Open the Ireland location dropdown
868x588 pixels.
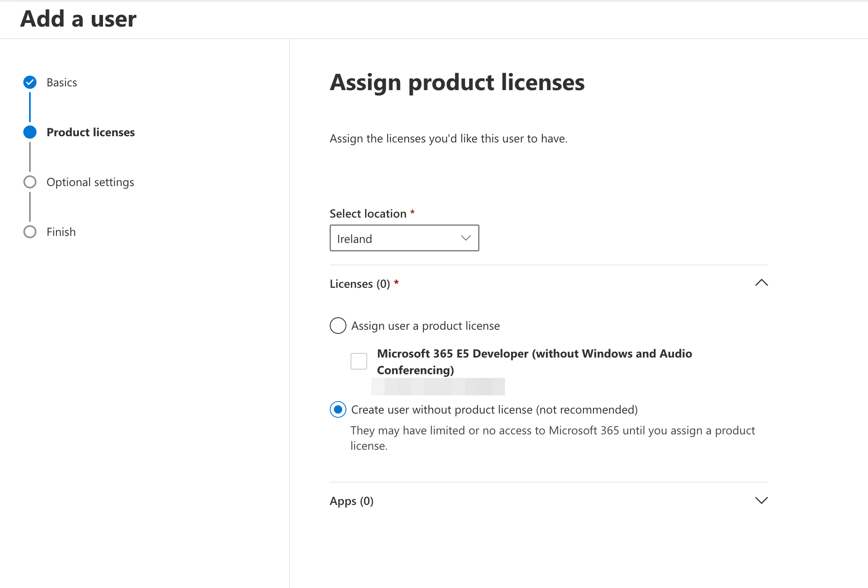pos(404,238)
